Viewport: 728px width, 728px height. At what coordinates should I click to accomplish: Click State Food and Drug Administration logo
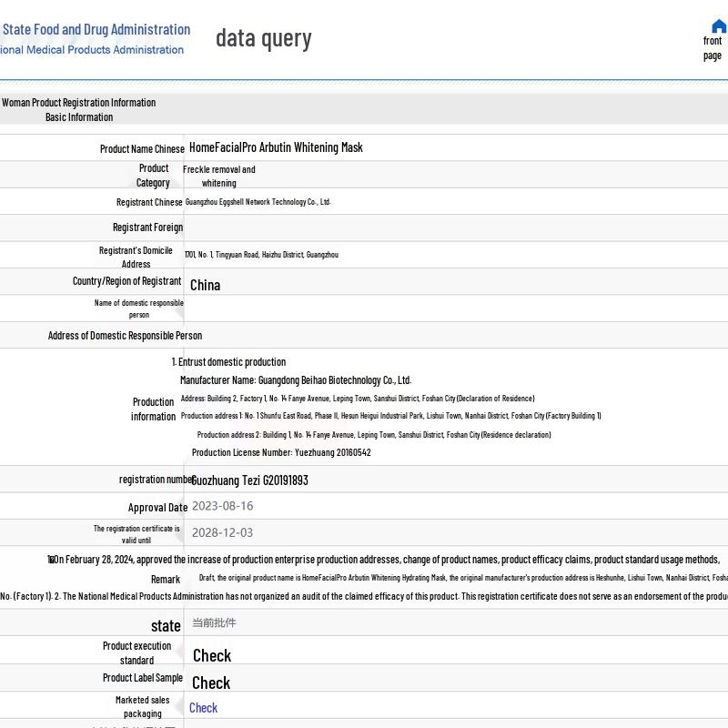click(x=96, y=30)
